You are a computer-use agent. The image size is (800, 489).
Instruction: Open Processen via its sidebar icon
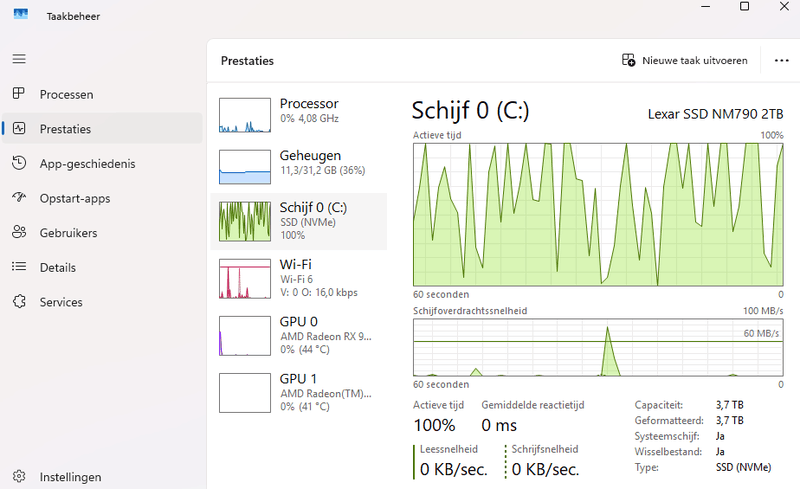click(x=19, y=94)
